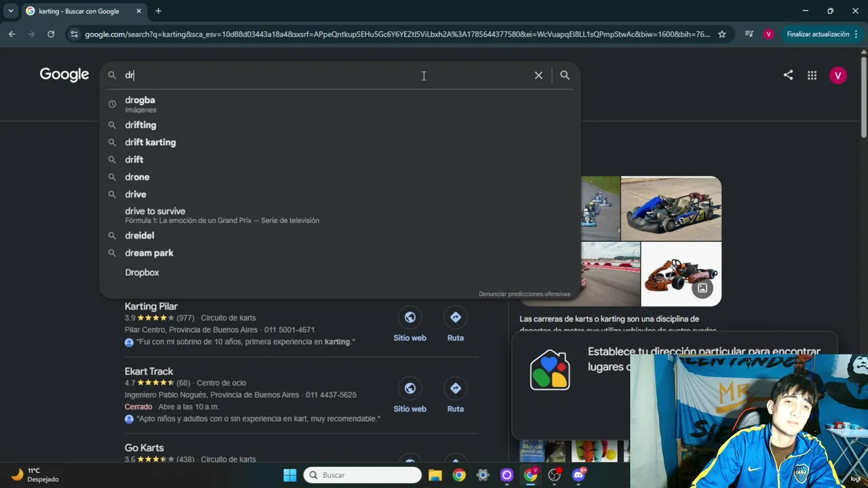Bookmark this page with the star icon
The width and height of the screenshot is (868, 488).
722,34
